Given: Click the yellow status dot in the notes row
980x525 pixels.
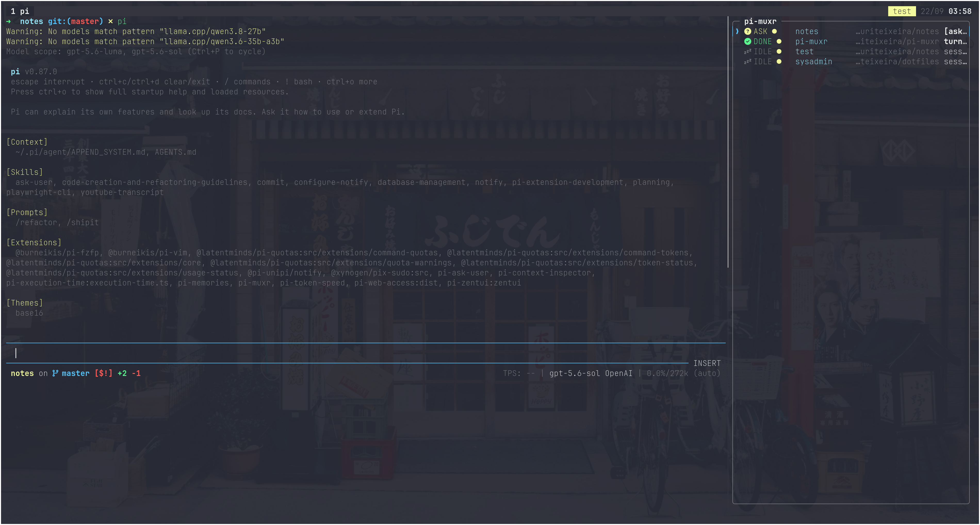Looking at the screenshot, I should click(x=774, y=31).
